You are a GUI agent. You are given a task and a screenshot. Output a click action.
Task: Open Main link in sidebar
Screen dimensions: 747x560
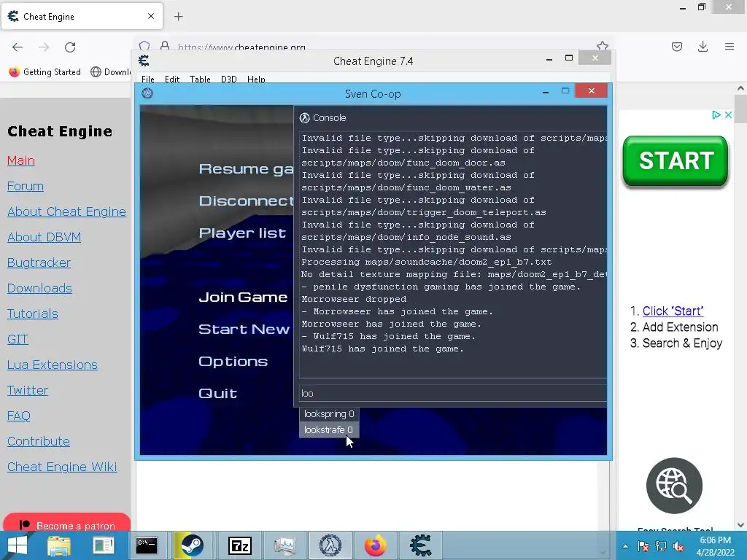point(21,160)
